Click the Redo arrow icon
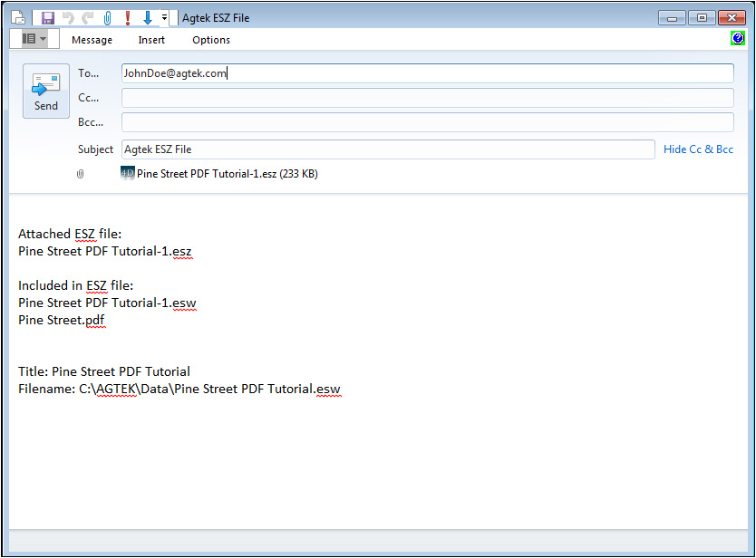The width and height of the screenshot is (756, 558). point(88,18)
